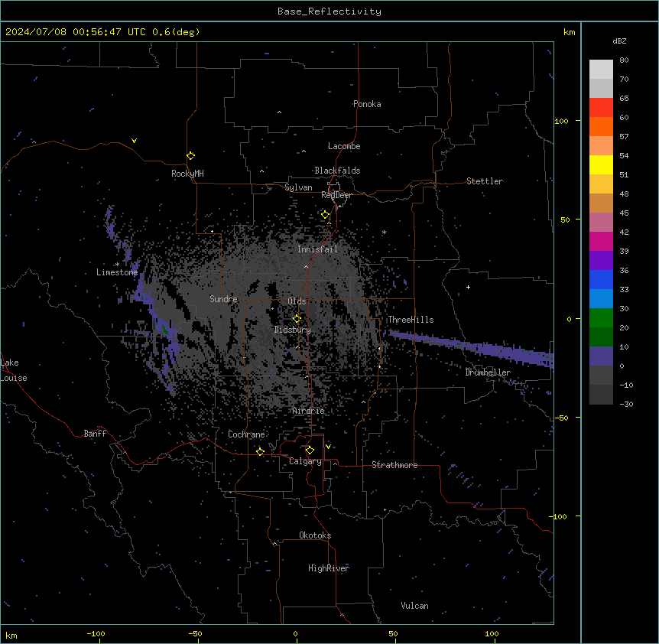Click the ThreeHills label

(x=411, y=320)
